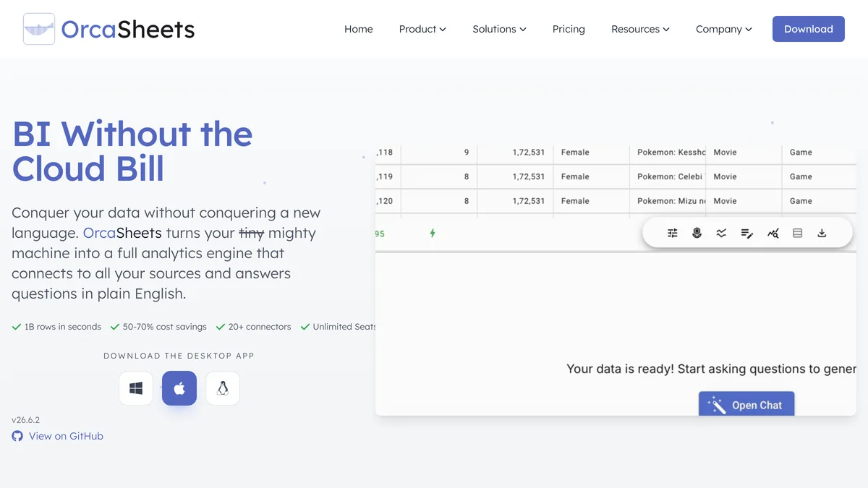Screen dimensions: 868x488
Task: Click the 'Pokemon: Kessho' table cell
Action: 667,153
